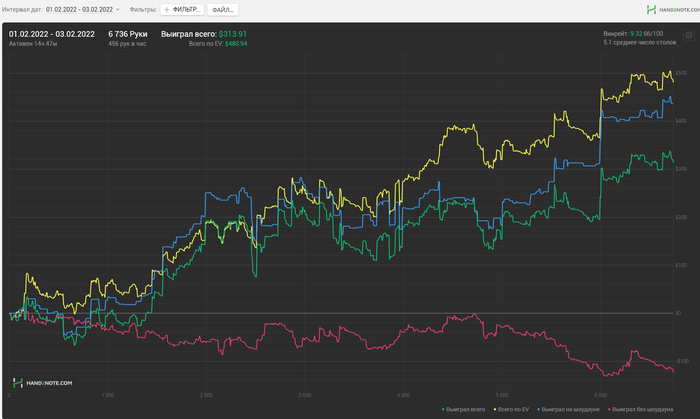Toggle the Всего по EV legend entry
700x419 pixels.
(x=511, y=409)
